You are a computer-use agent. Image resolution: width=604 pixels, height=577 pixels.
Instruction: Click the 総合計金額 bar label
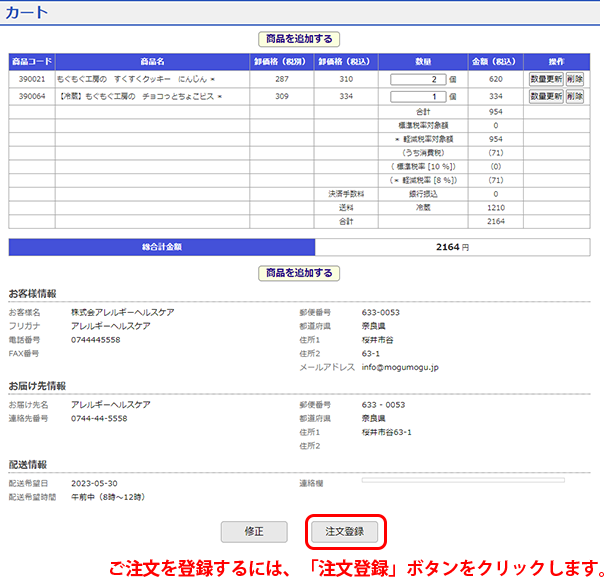click(x=162, y=246)
